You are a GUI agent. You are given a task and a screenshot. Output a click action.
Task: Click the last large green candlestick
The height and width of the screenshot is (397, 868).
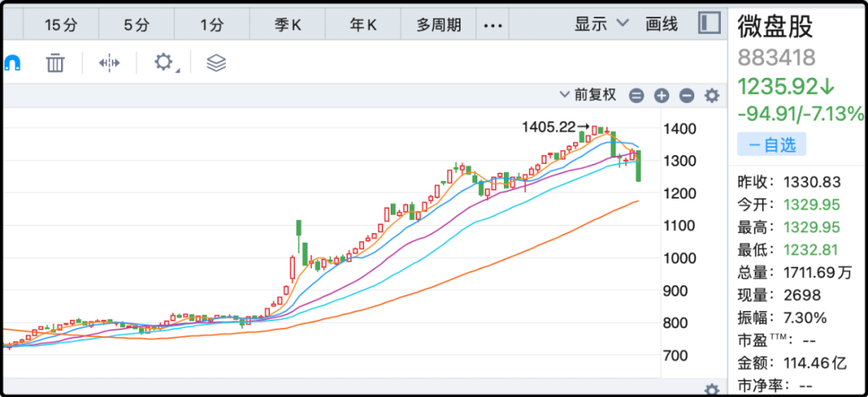[x=638, y=166]
